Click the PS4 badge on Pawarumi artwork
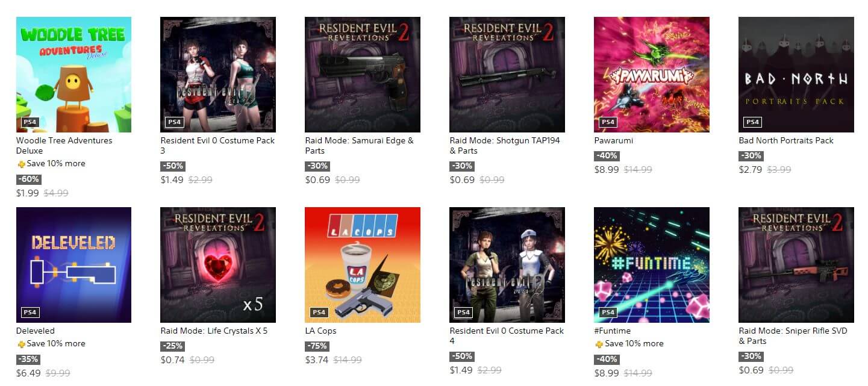The image size is (868, 386). pyautogui.click(x=608, y=122)
